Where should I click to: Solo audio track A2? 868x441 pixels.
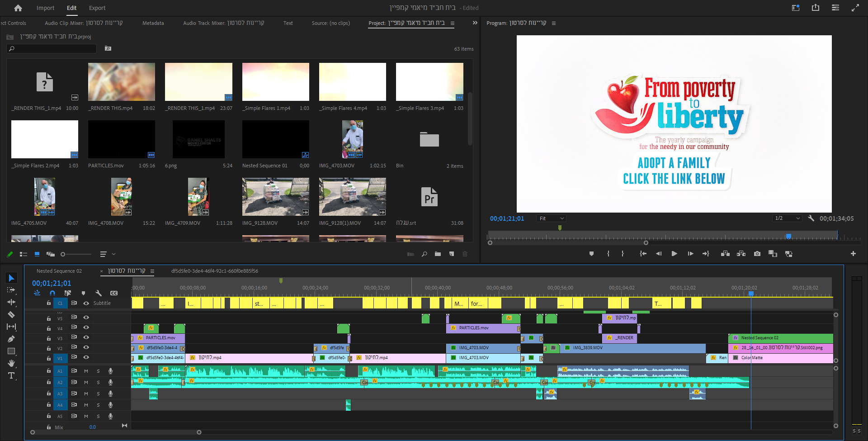(98, 382)
